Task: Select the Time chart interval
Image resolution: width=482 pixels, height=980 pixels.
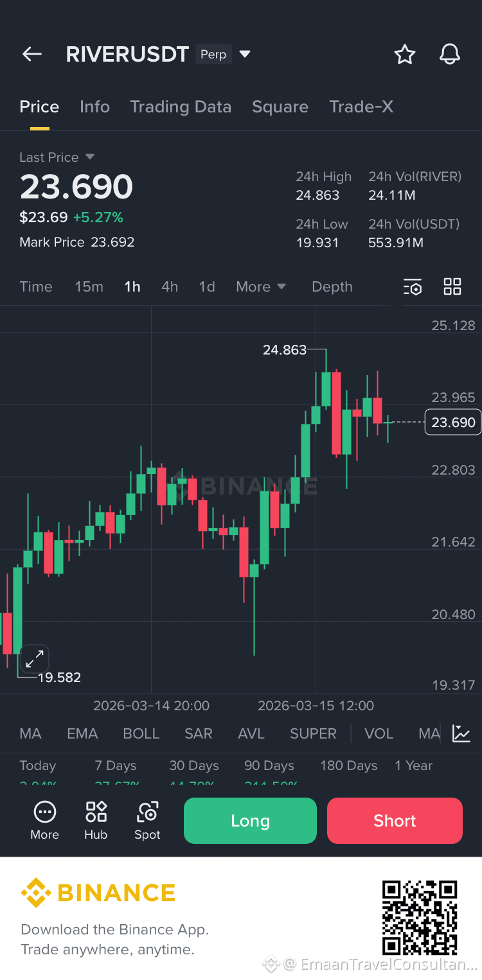Action: pos(36,287)
